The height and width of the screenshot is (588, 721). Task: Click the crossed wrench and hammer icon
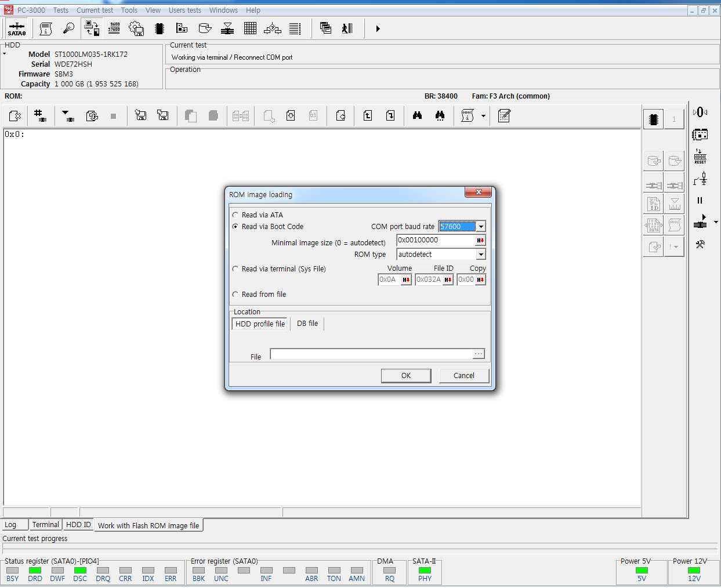[x=700, y=245]
